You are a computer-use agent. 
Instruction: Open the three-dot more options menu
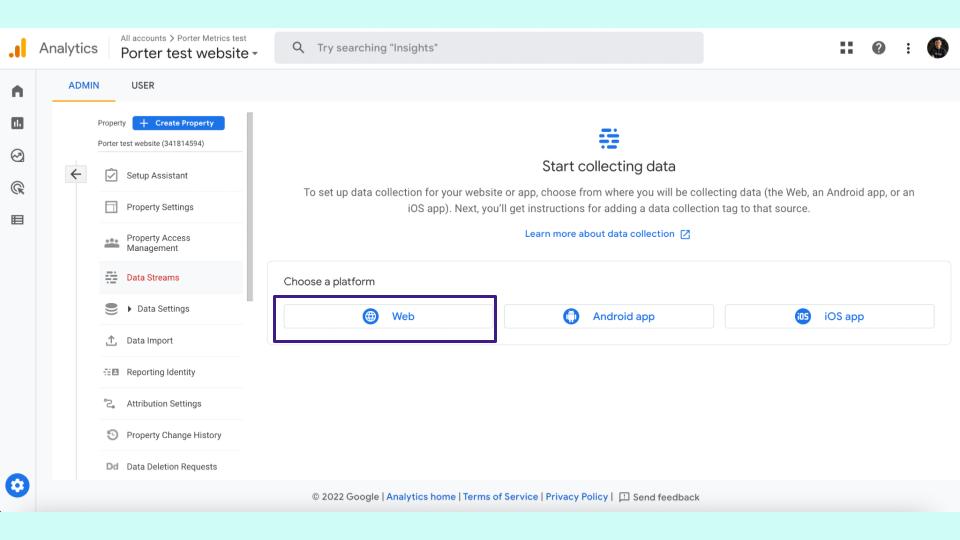click(x=908, y=48)
